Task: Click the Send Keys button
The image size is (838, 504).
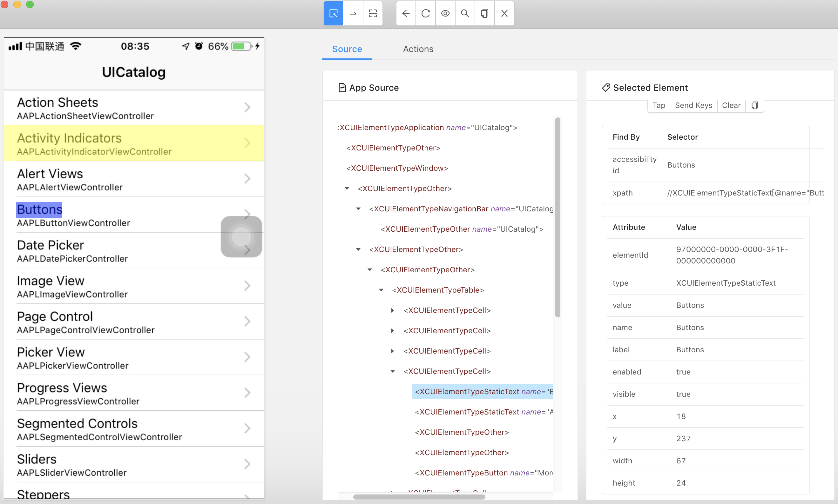Action: point(693,105)
